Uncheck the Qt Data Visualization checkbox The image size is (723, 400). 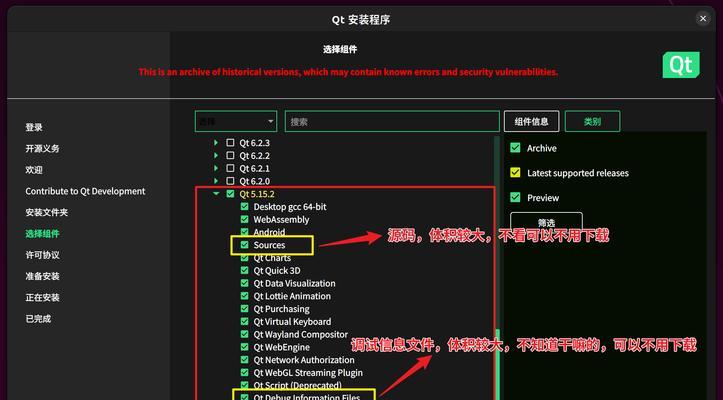(244, 283)
